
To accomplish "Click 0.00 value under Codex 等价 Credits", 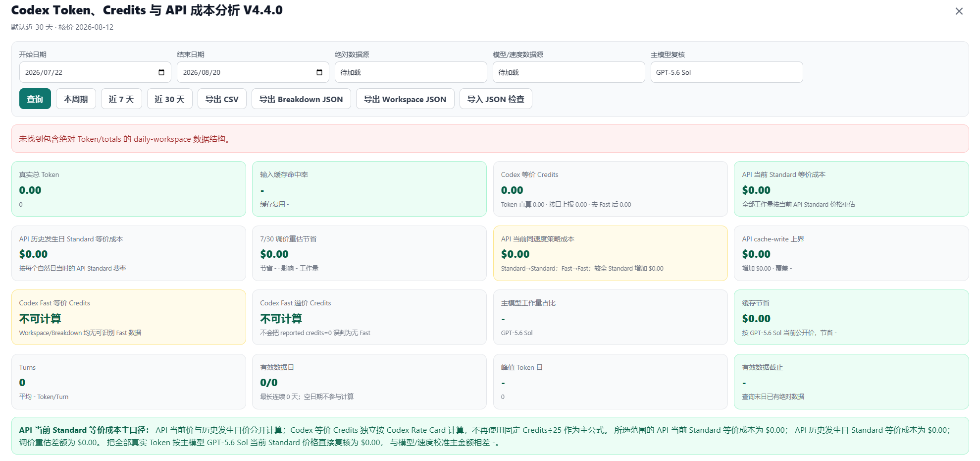I will click(x=512, y=190).
